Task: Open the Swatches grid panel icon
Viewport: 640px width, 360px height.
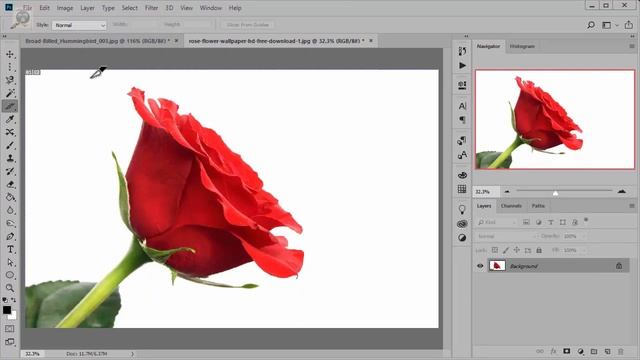Action: click(462, 189)
